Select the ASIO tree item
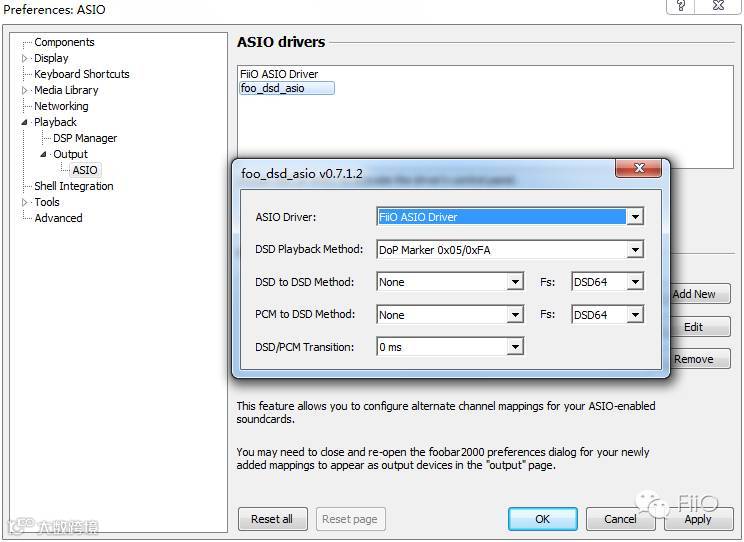 click(85, 170)
